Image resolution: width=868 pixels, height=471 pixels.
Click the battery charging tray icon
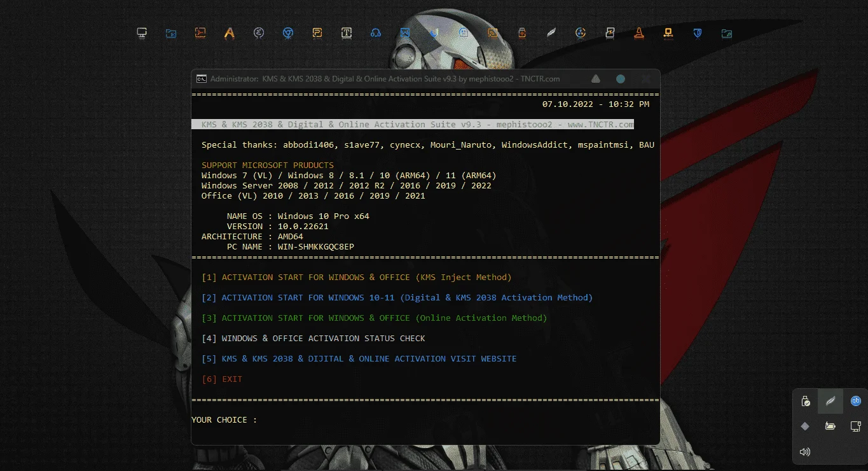(830, 426)
